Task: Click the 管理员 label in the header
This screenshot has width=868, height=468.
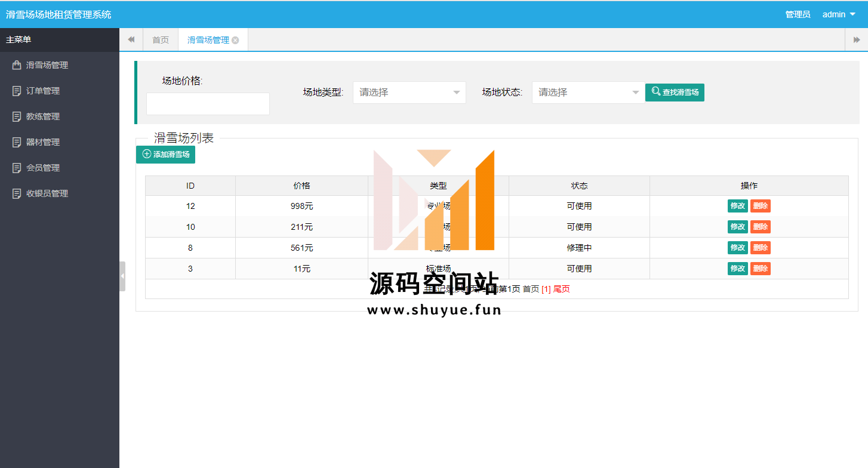Action: pos(798,14)
